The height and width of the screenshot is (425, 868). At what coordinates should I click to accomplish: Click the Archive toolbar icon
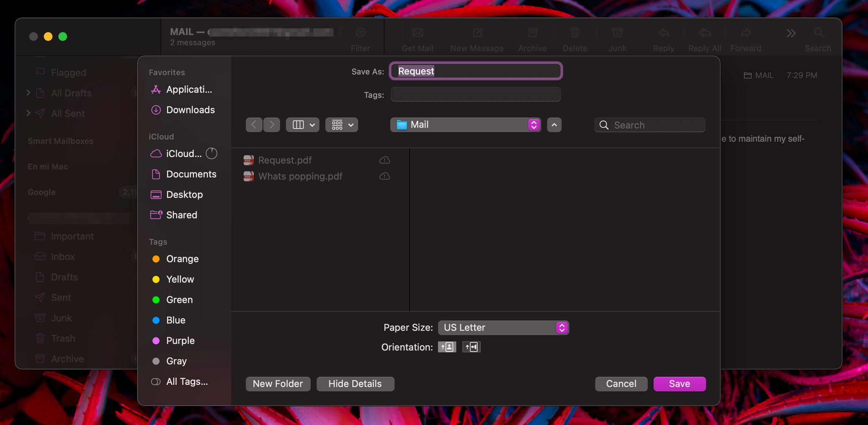point(532,38)
